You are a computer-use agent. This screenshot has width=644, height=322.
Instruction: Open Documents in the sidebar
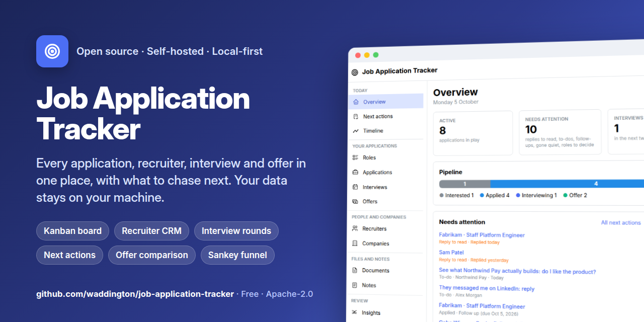tap(385, 270)
